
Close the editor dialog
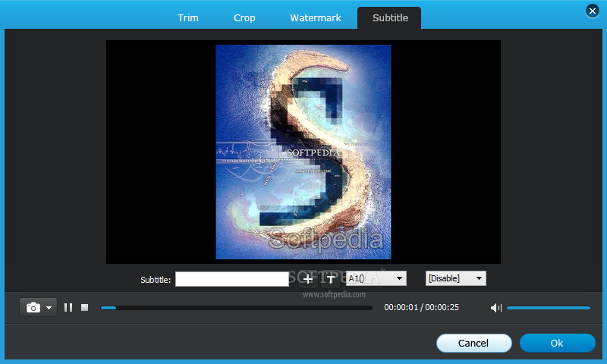coord(593,11)
